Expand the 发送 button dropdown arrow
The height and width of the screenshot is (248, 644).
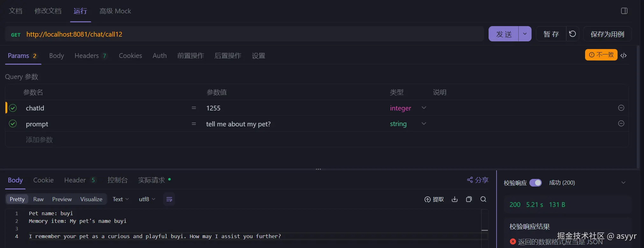(x=525, y=34)
